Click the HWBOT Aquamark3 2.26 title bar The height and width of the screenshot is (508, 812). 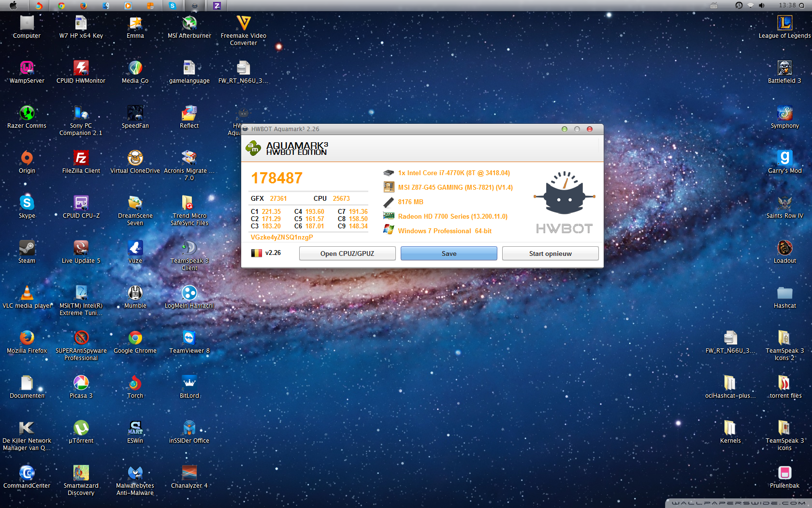tap(422, 129)
